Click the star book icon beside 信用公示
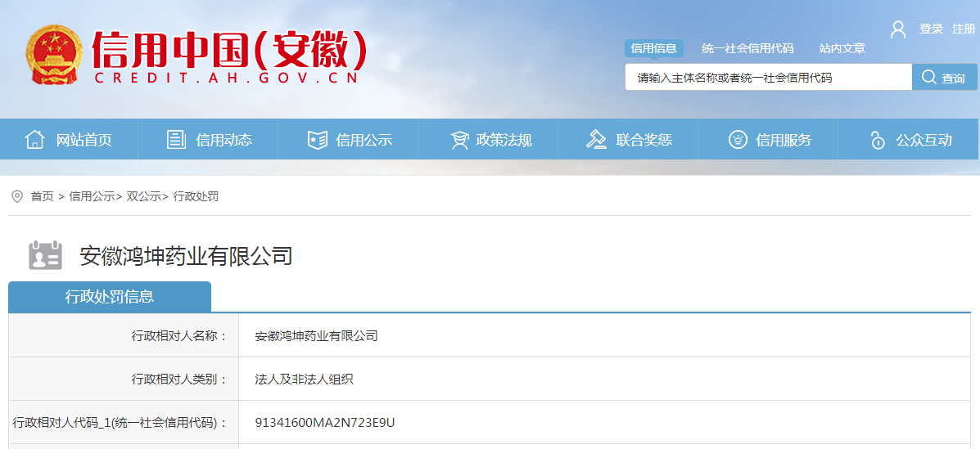This screenshot has width=980, height=449. [x=318, y=140]
